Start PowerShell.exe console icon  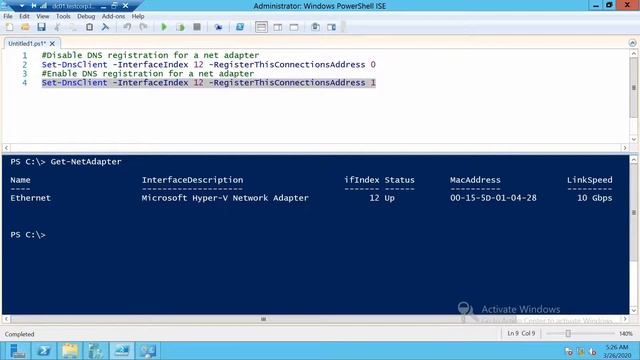(x=240, y=27)
